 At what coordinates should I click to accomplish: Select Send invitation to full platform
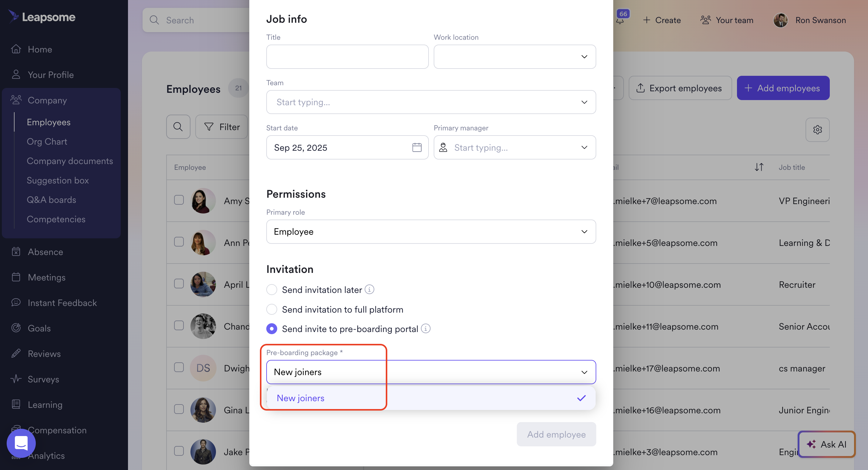pyautogui.click(x=271, y=309)
